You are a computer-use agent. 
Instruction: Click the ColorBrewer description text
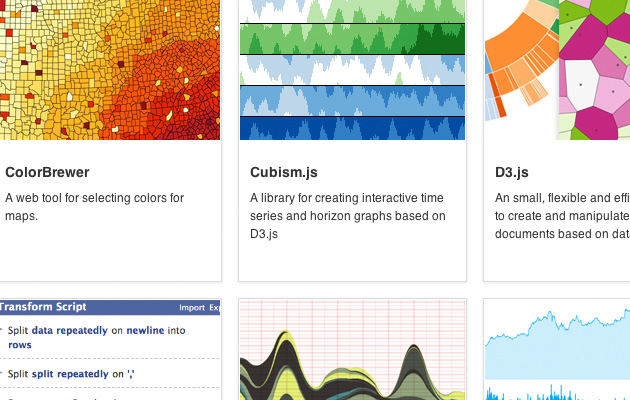94,207
